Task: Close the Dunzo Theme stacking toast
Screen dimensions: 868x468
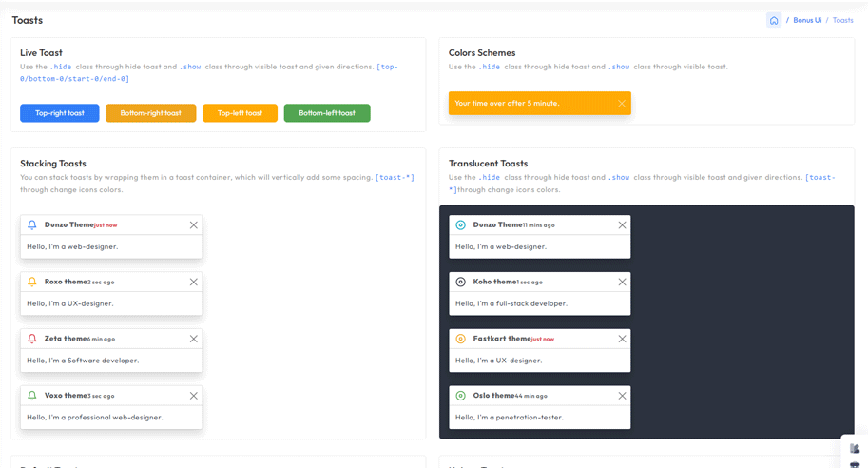Action: [194, 225]
